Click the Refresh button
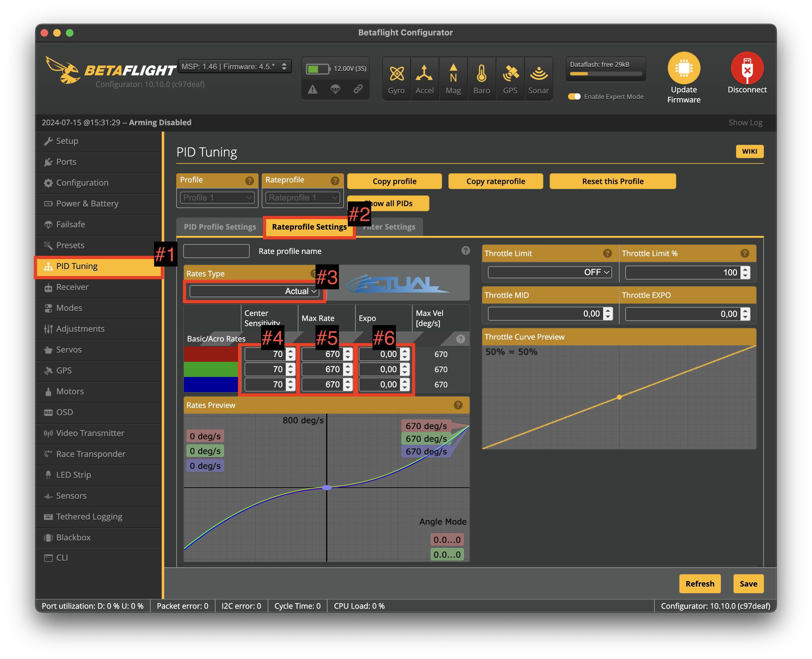The width and height of the screenshot is (812, 659). tap(700, 584)
